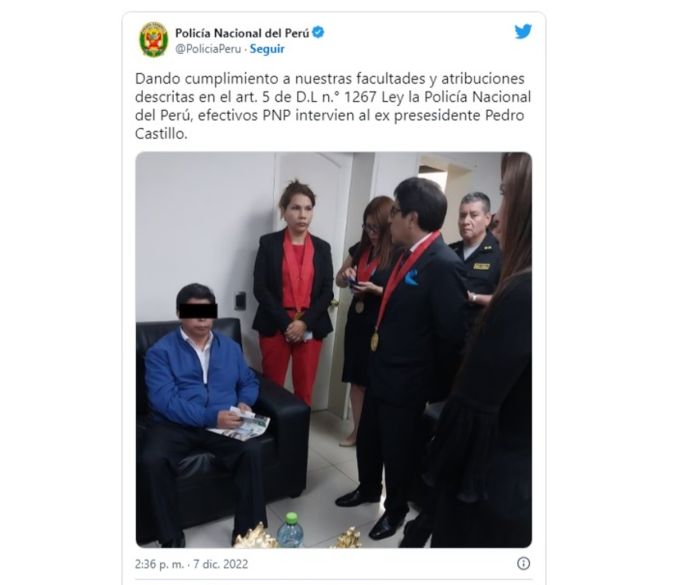Open the tweet timestamp 2:36 p. m.
This screenshot has height=585, width=675.
coord(159,564)
